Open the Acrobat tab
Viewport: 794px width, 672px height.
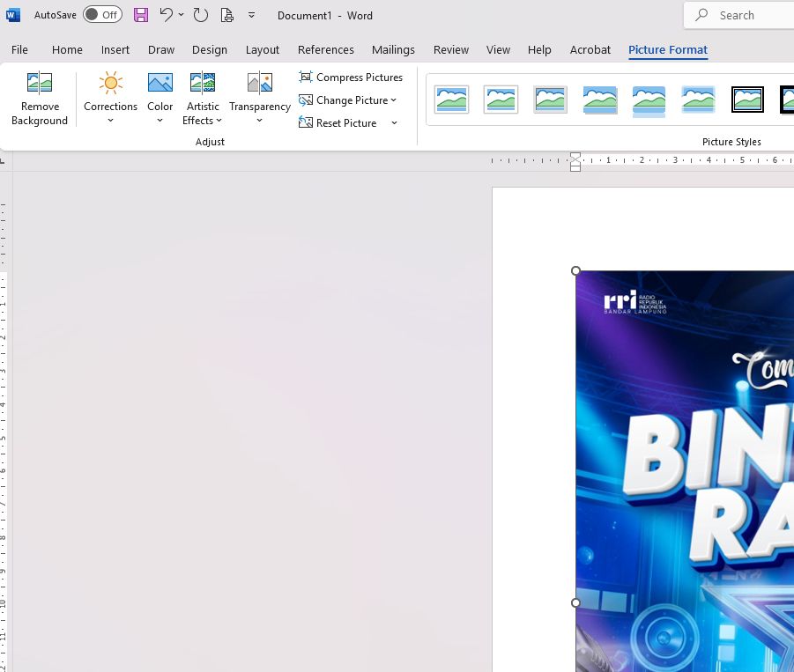coord(590,49)
